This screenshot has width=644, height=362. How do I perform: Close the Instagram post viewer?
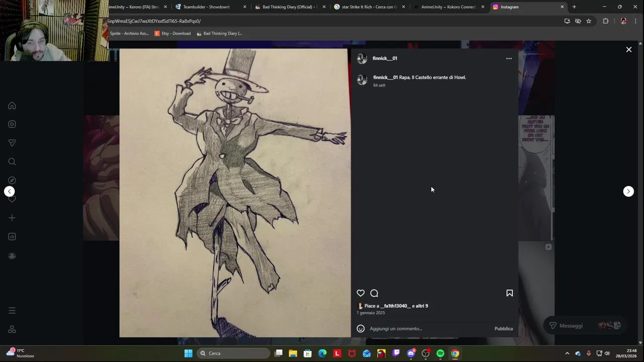(x=628, y=49)
